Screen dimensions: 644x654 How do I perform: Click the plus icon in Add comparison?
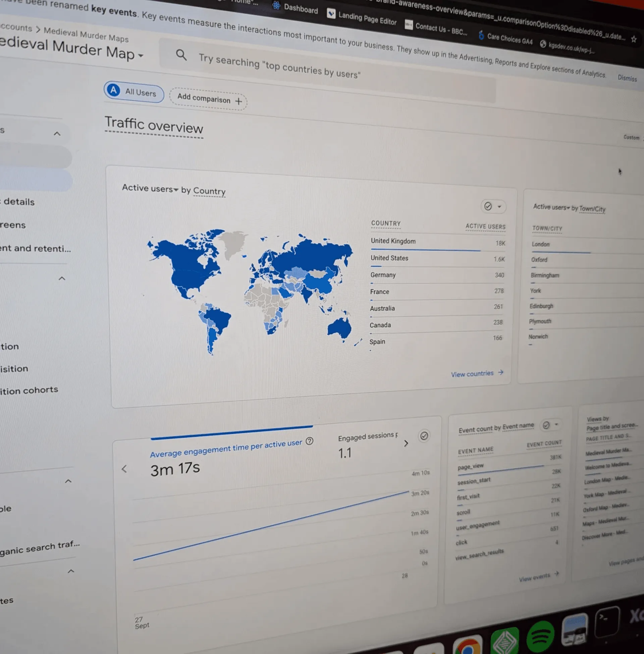238,101
